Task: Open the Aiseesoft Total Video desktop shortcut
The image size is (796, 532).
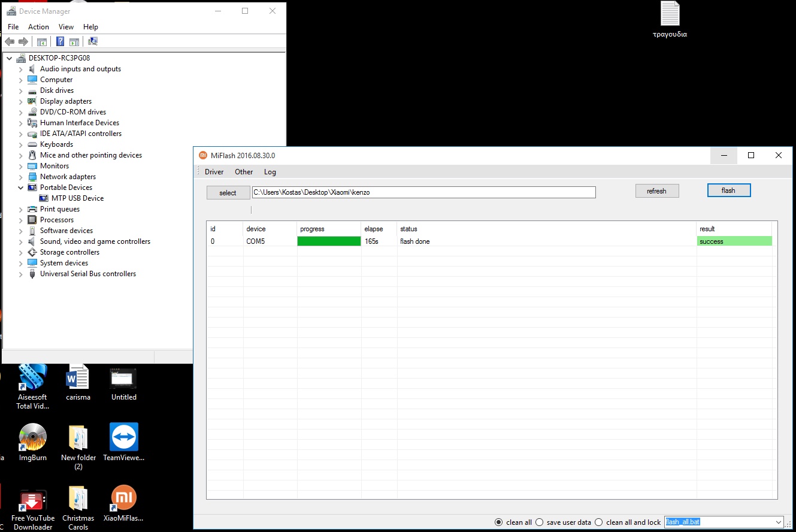Action: 32,386
